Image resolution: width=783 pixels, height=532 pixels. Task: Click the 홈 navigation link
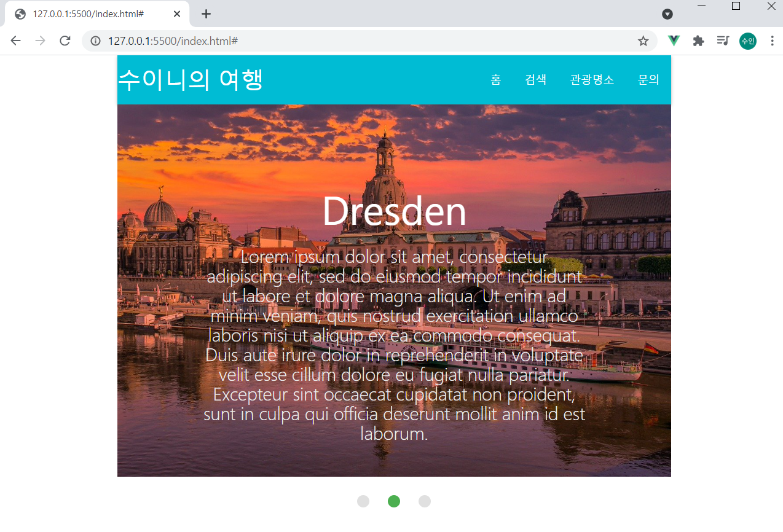pyautogui.click(x=495, y=79)
